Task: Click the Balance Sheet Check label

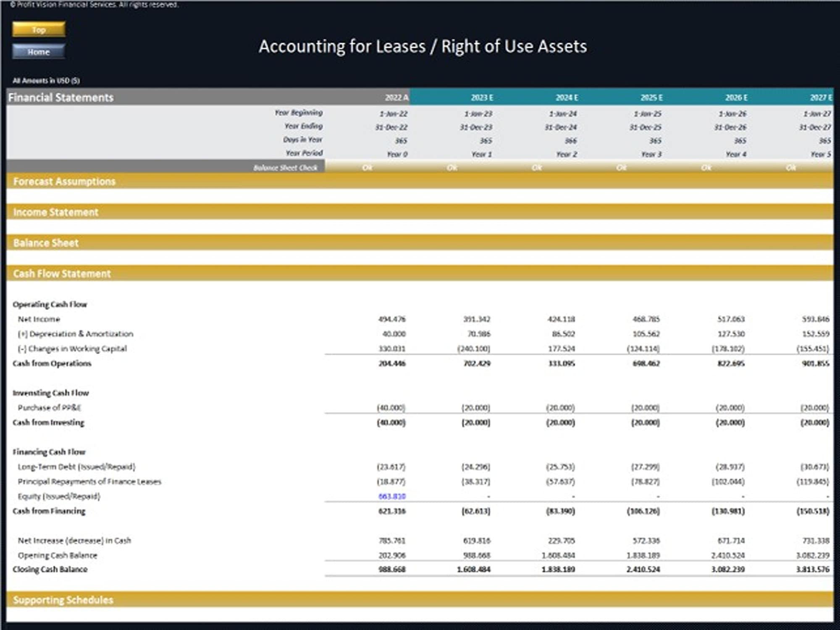Action: click(286, 168)
